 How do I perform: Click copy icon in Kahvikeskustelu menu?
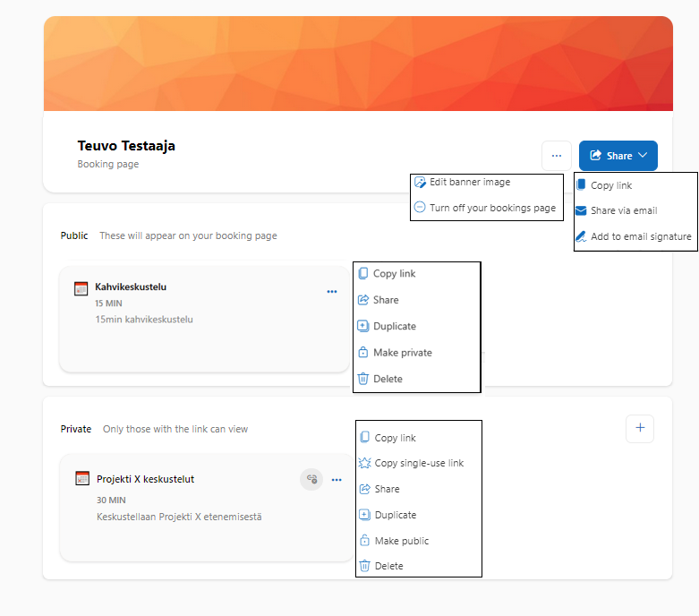click(x=363, y=273)
